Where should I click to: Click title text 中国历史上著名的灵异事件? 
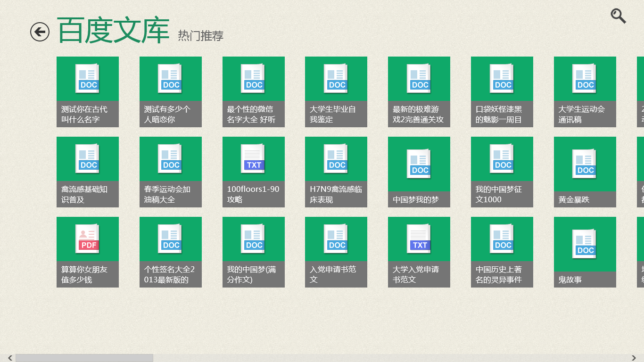point(499,275)
